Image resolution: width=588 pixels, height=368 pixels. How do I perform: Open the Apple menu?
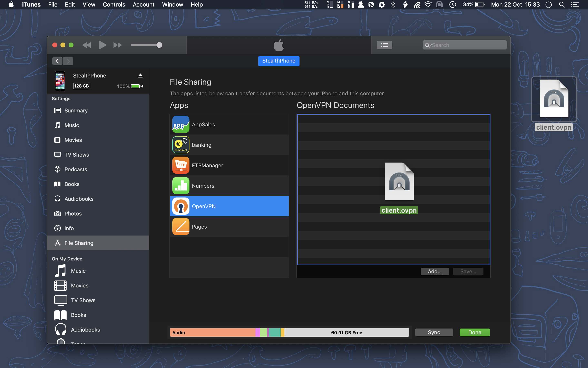pos(11,5)
